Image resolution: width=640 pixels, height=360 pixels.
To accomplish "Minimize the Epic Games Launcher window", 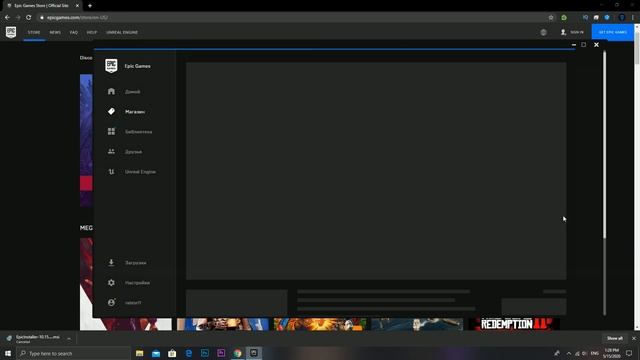I will coord(574,44).
